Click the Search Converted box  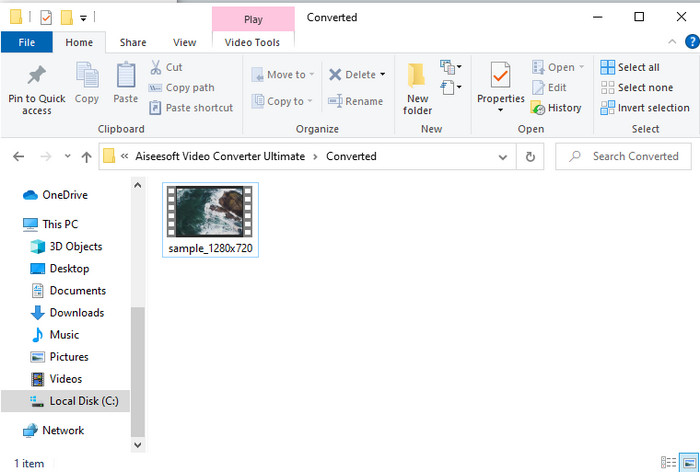coord(623,156)
